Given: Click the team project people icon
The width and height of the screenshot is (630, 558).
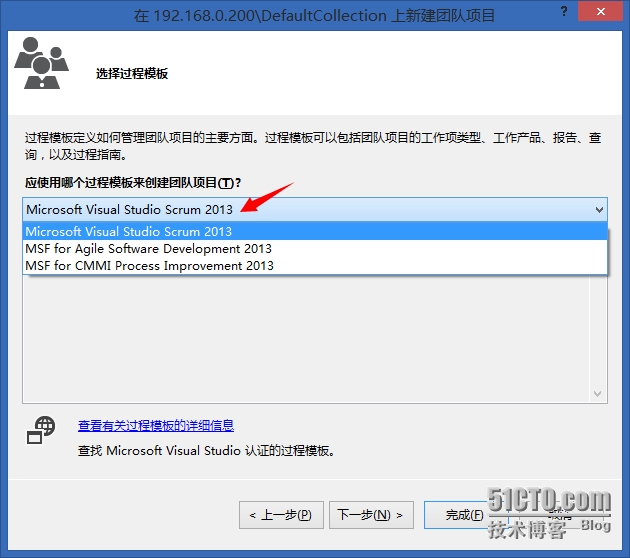Looking at the screenshot, I should tap(41, 63).
